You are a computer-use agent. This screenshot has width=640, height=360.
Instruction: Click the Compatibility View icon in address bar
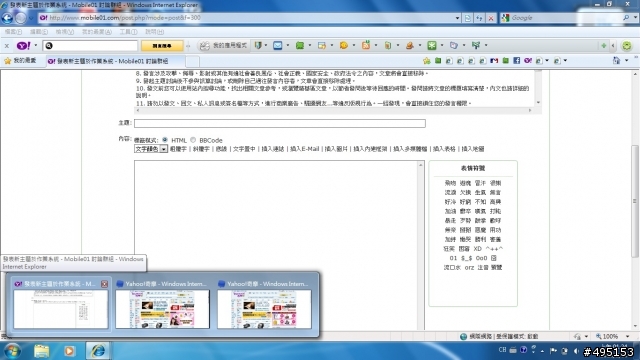[x=468, y=18]
